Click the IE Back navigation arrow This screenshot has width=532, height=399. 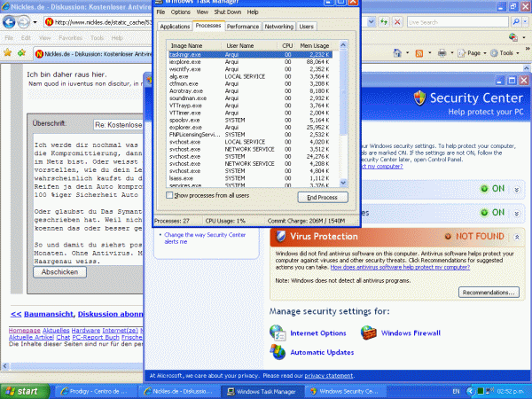point(9,22)
